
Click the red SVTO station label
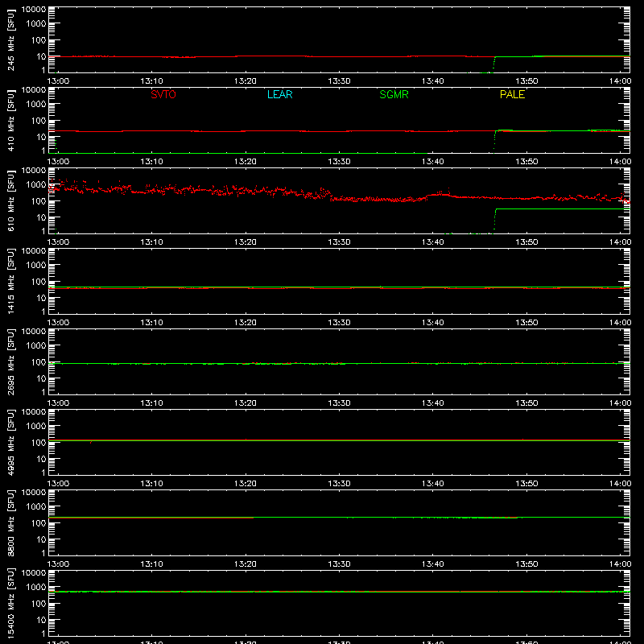(163, 94)
